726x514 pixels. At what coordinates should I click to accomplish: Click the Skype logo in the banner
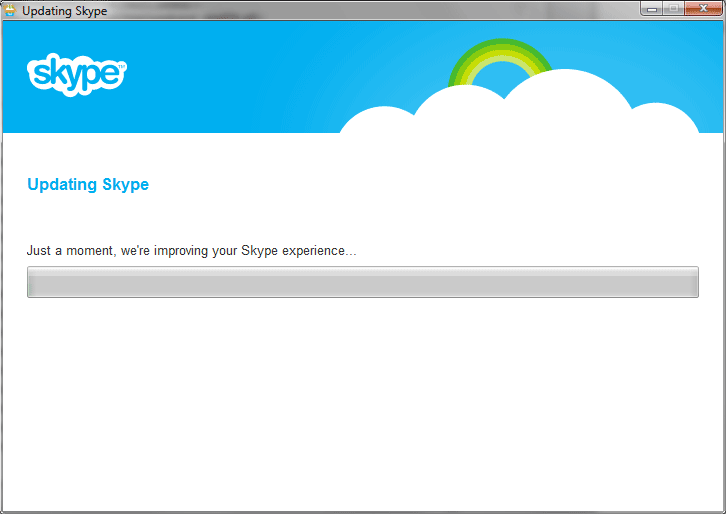[x=77, y=75]
